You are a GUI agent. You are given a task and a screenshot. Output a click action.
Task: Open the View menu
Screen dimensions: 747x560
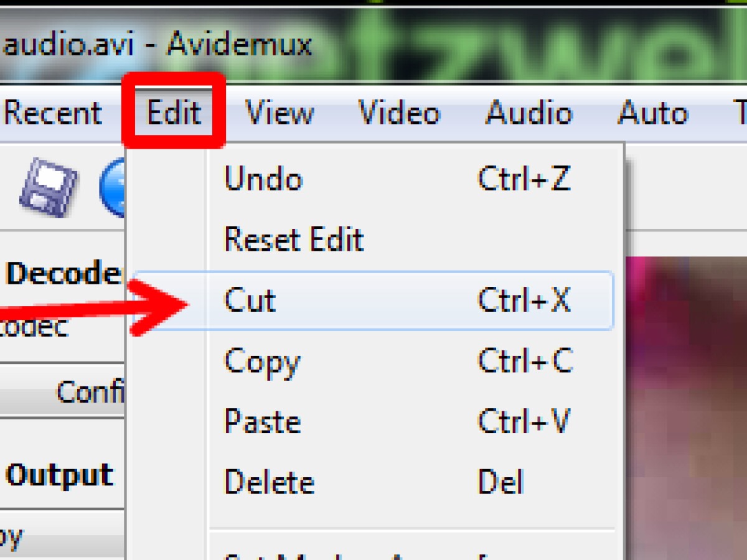pyautogui.click(x=280, y=114)
